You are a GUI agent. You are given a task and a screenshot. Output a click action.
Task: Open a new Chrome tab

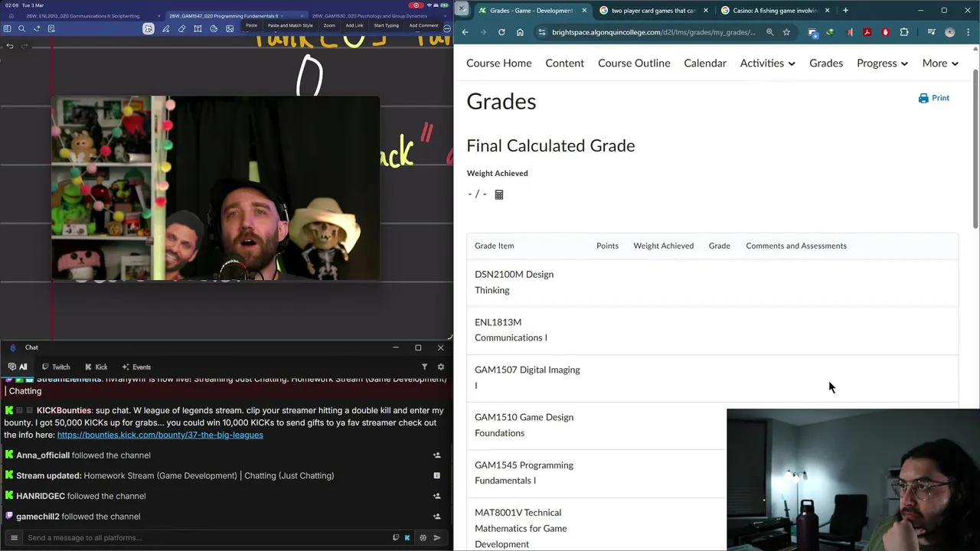[845, 10]
